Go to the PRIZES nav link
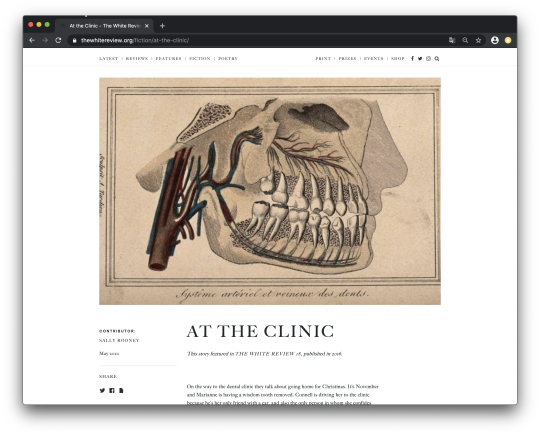The height and width of the screenshot is (435, 540). (x=347, y=59)
